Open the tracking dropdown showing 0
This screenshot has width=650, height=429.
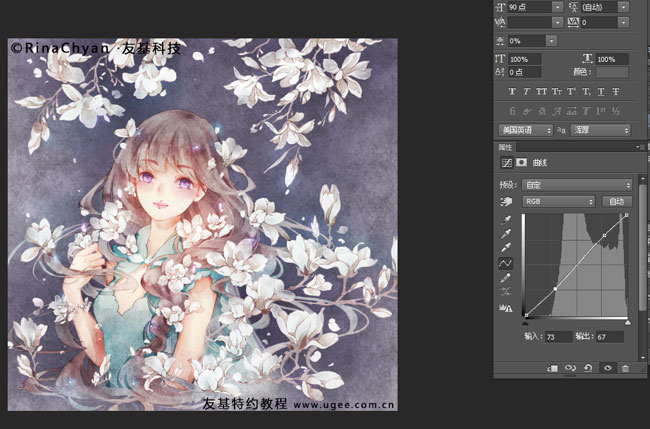pos(623,22)
